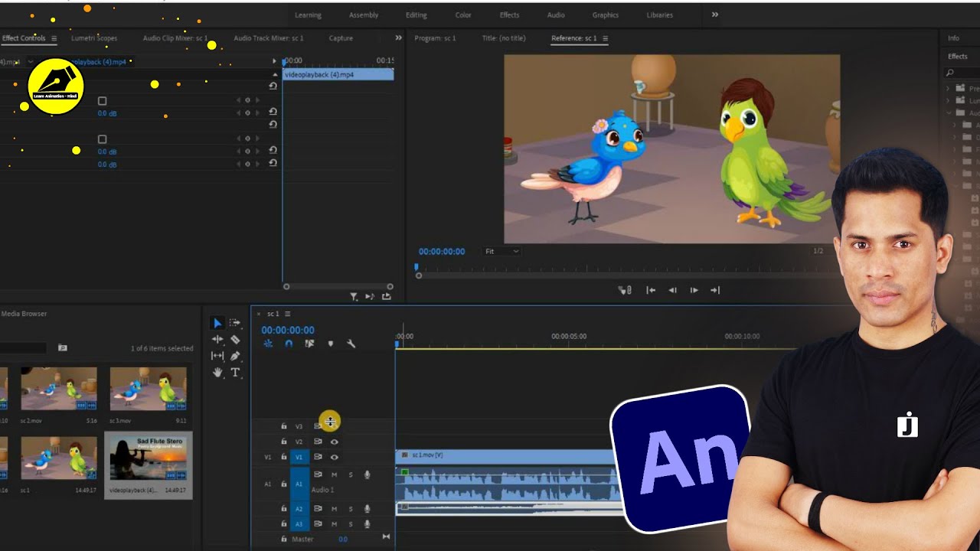
Task: Click the filter properties icon in Effect Controls
Action: 354,296
